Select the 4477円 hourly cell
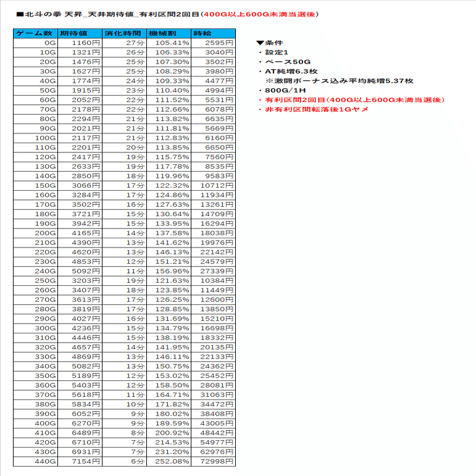This screenshot has width=476, height=476. [x=213, y=81]
